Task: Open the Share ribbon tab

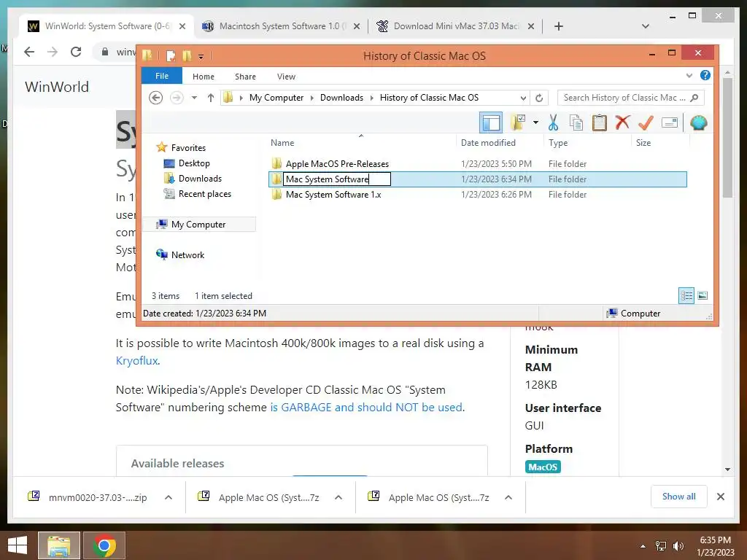Action: (x=245, y=76)
